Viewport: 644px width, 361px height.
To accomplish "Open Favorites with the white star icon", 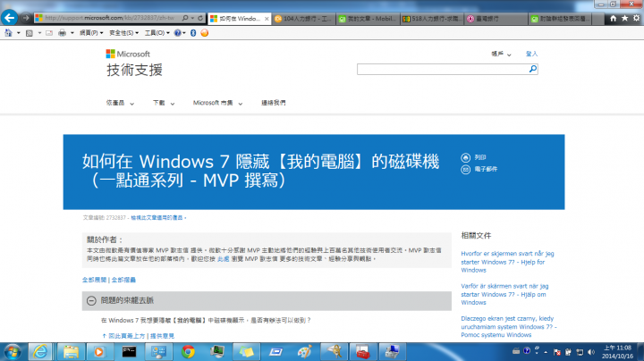I will pyautogui.click(x=624, y=18).
